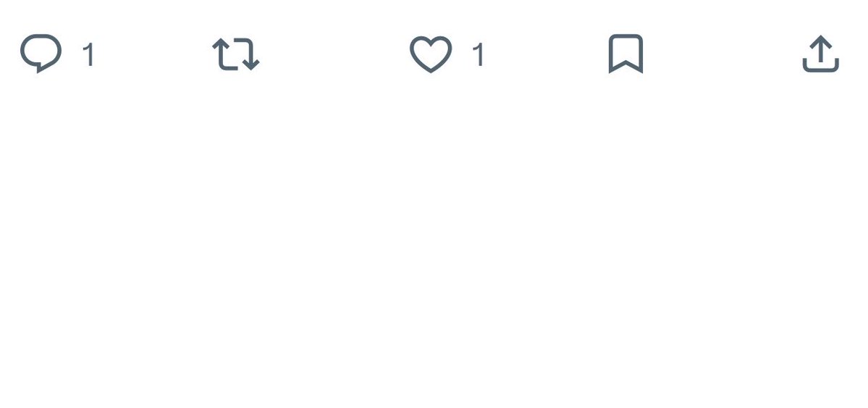The image size is (868, 408).
Task: Bookmark this post using the bookmark icon
Action: pyautogui.click(x=625, y=53)
